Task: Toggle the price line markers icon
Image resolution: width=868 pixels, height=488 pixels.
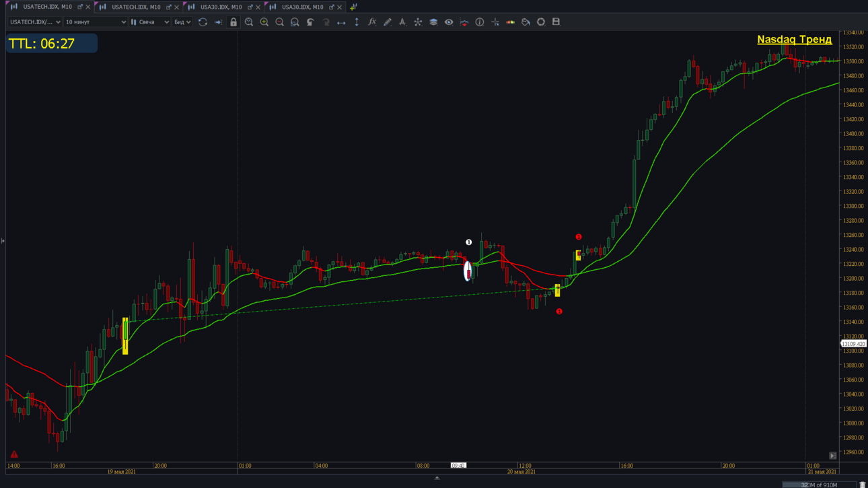Action: coord(464,22)
